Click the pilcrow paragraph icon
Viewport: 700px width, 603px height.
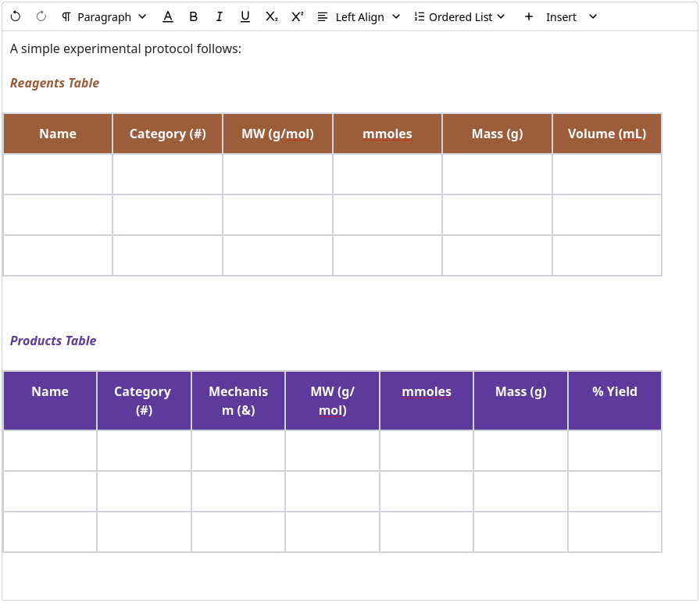coord(66,16)
